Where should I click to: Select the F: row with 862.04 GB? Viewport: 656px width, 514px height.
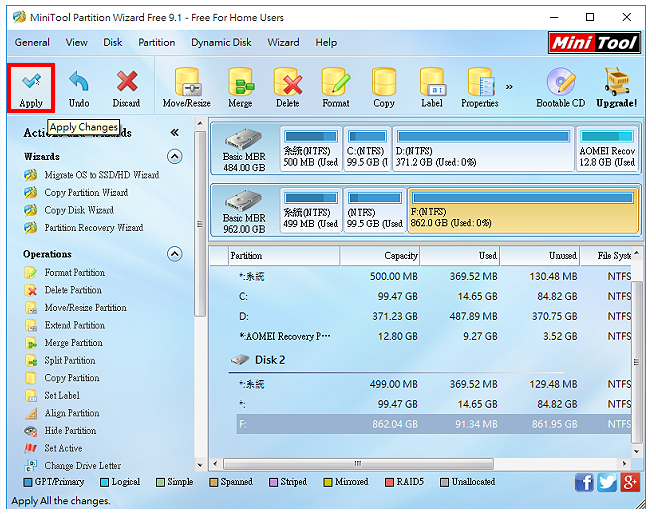click(x=434, y=424)
